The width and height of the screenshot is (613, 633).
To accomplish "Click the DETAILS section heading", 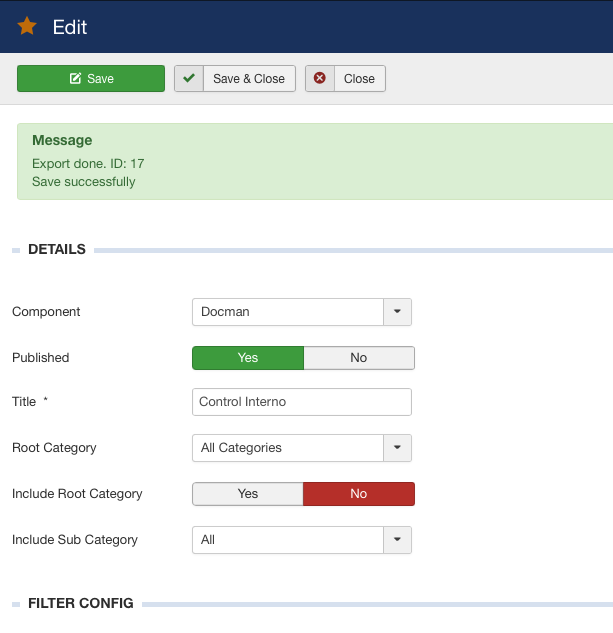I will (57, 250).
